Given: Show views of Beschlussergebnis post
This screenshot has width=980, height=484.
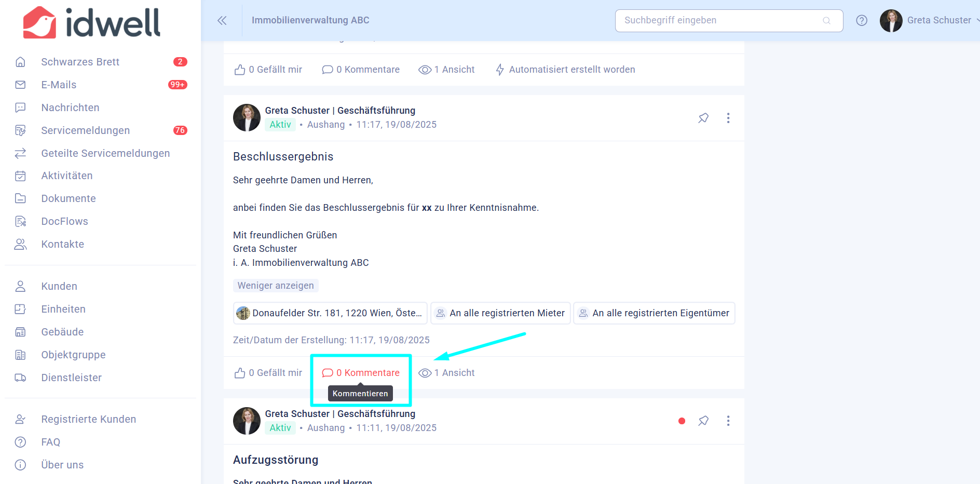Looking at the screenshot, I should [446, 373].
